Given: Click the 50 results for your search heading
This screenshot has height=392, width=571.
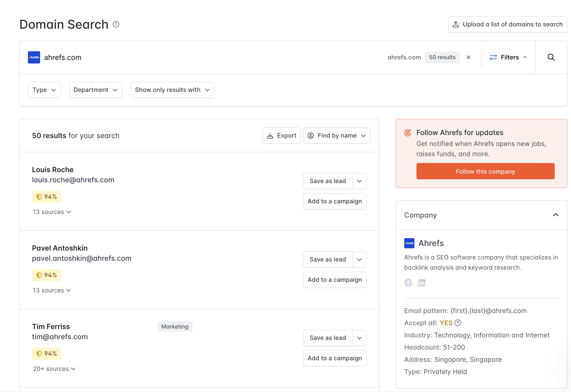Looking at the screenshot, I should pos(76,136).
